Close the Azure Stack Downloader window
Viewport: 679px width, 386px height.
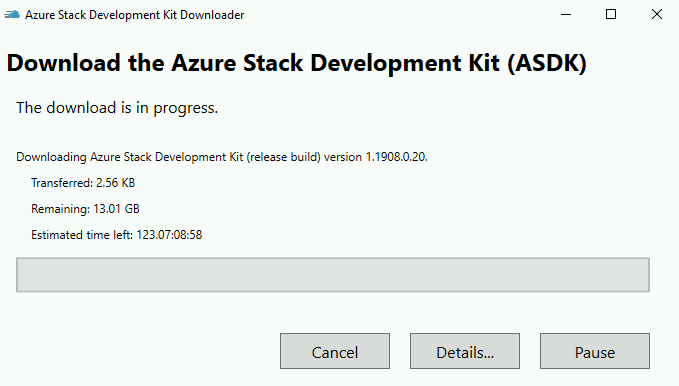[x=656, y=14]
